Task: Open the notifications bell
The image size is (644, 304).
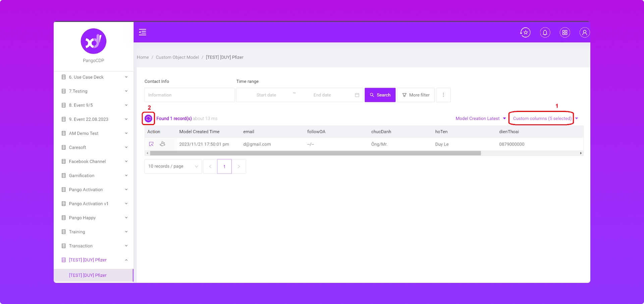Action: click(x=545, y=33)
